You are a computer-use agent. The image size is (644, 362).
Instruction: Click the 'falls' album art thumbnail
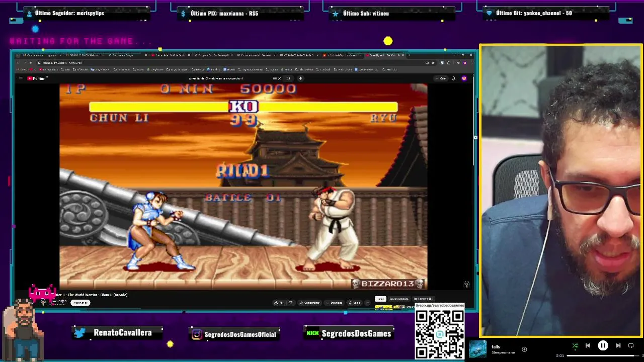[477, 349]
